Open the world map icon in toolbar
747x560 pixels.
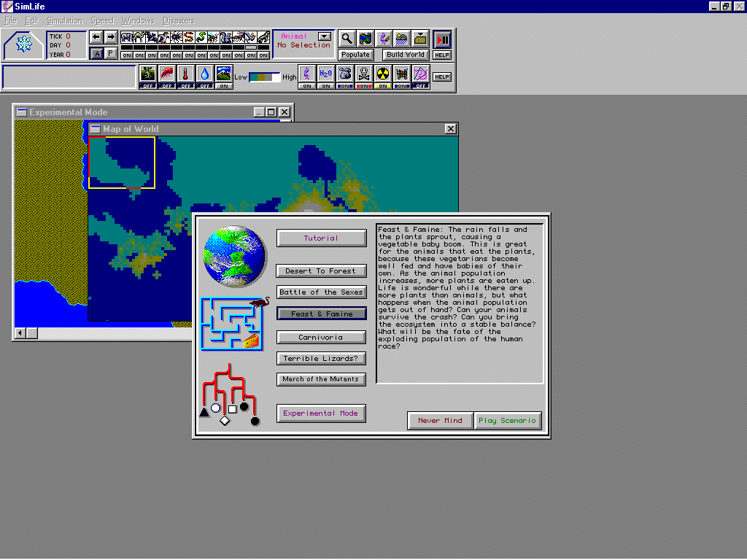point(365,39)
